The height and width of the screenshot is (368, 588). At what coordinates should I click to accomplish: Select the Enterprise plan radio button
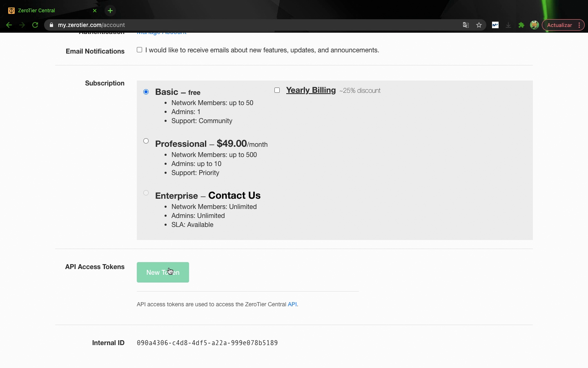[x=146, y=193]
